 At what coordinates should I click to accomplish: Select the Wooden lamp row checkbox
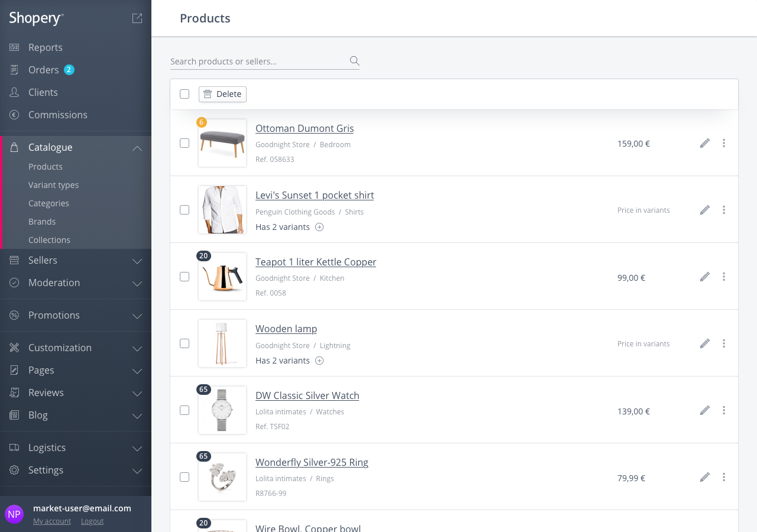(x=184, y=343)
